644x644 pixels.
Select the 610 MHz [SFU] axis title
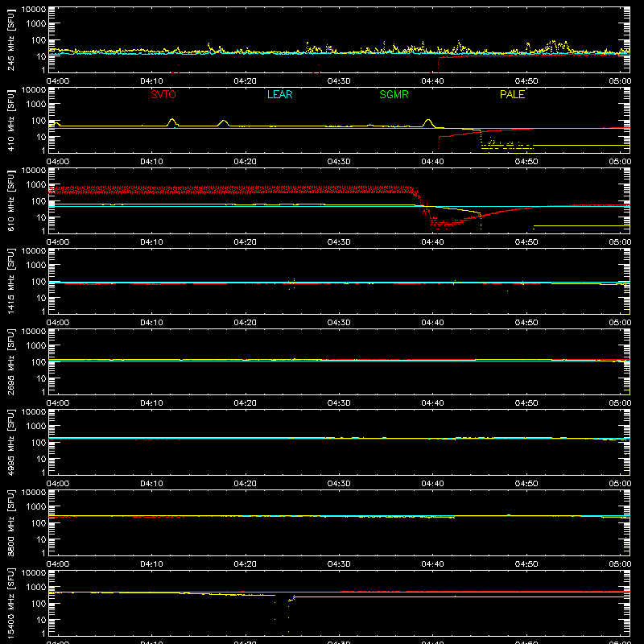[x=10, y=200]
